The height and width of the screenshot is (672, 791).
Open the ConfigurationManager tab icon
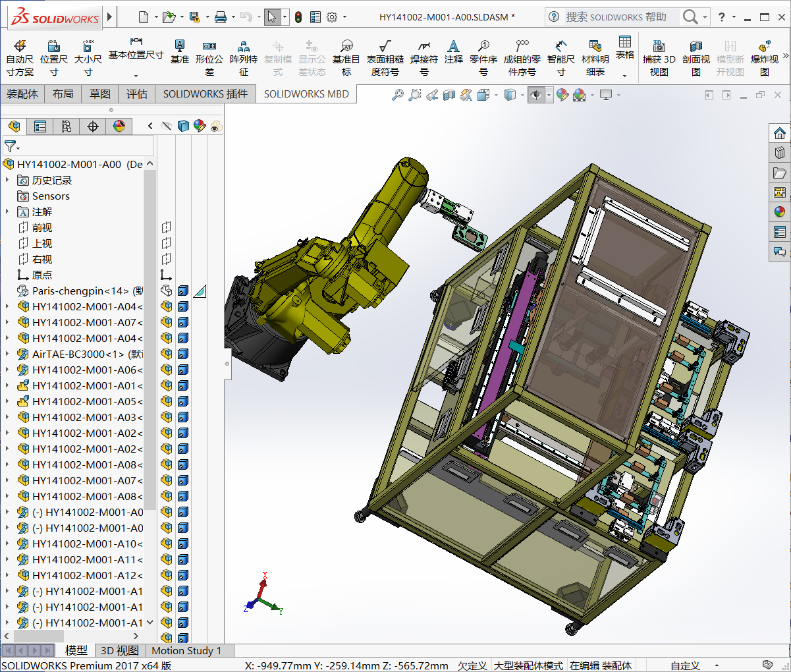tap(67, 126)
